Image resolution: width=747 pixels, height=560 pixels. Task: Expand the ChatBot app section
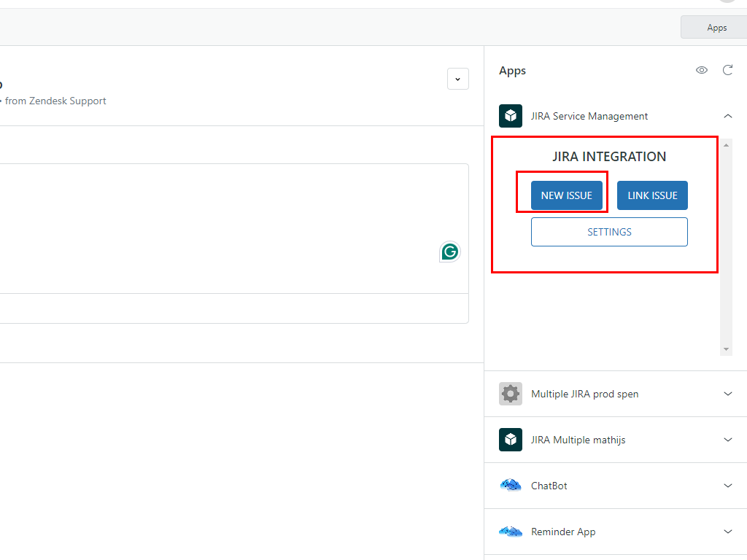(727, 486)
